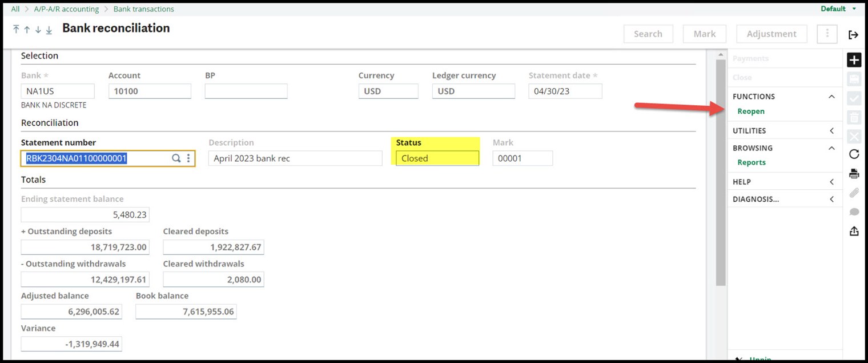Expand the HELP section
The image size is (868, 363).
(831, 181)
